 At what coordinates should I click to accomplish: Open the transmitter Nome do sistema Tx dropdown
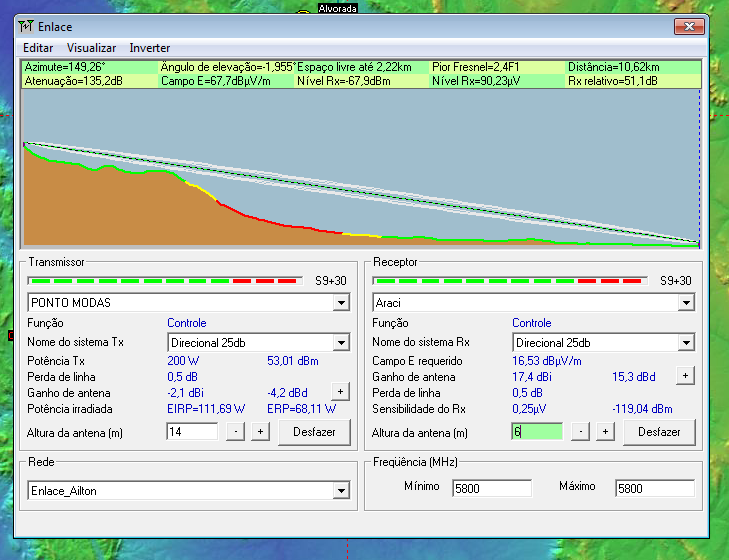click(x=341, y=342)
